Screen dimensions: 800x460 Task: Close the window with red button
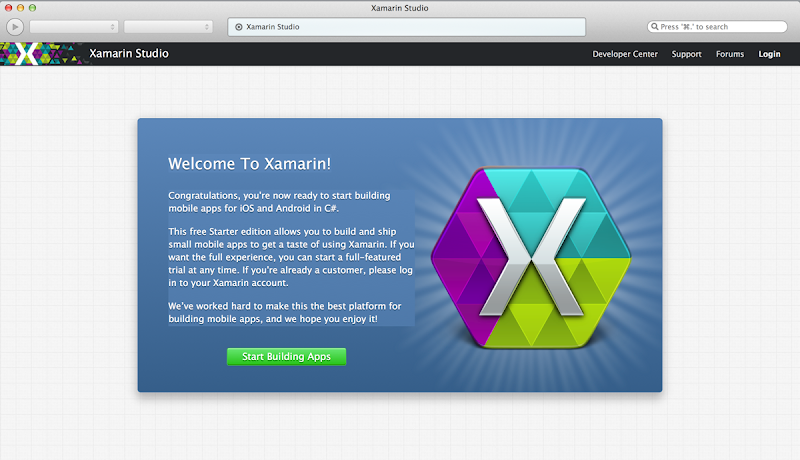[8, 8]
